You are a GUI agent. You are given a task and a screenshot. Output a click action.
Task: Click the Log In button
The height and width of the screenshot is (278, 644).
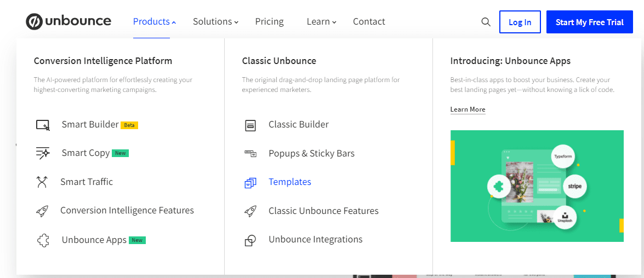520,22
